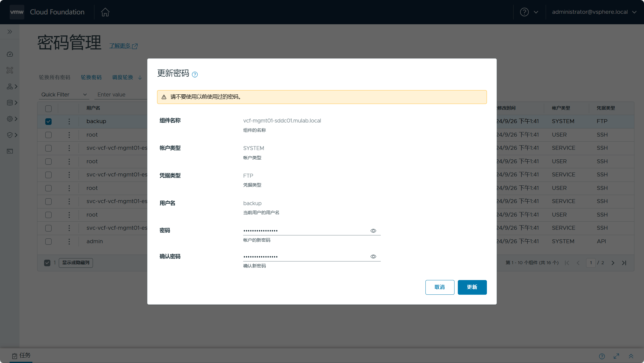Open tasks panel with double up chevron
The image size is (644, 363).
(631, 356)
